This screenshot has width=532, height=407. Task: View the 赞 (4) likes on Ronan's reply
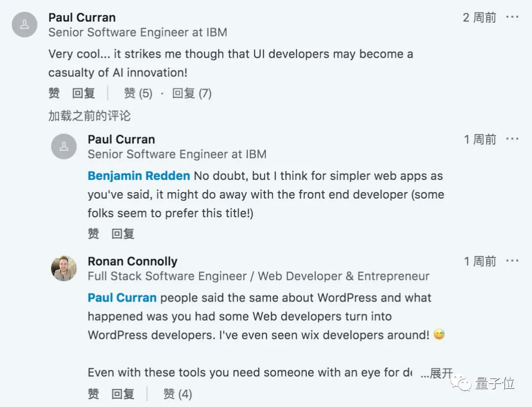tap(177, 394)
